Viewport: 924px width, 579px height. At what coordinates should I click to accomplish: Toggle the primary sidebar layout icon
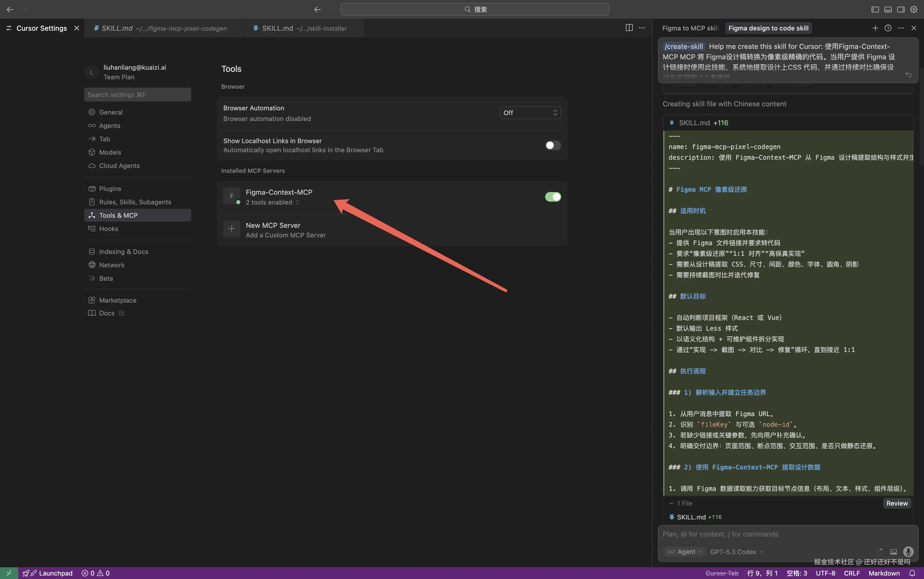(875, 9)
